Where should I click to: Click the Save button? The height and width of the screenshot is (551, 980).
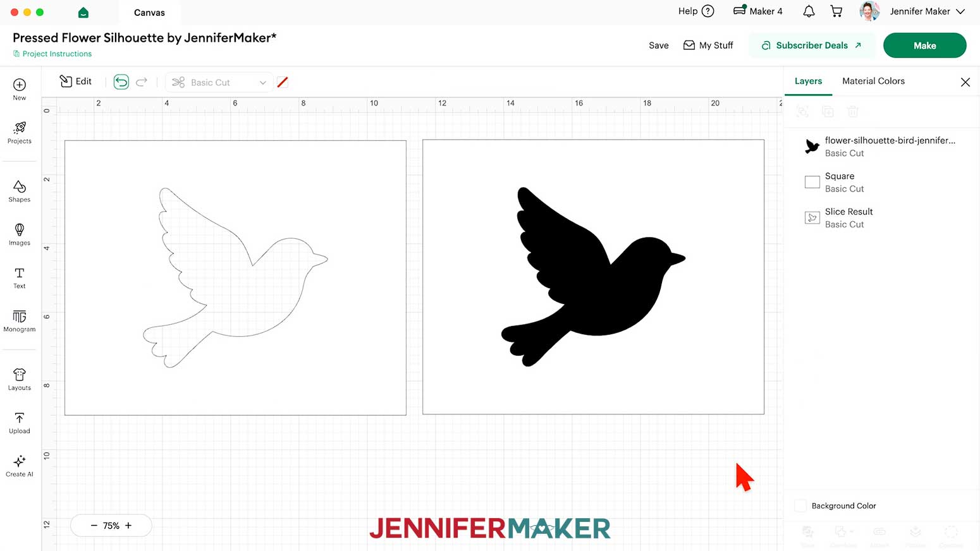coord(658,45)
